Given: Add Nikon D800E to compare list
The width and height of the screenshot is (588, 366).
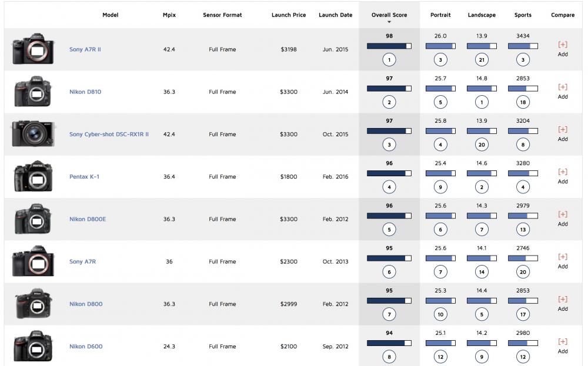Looking at the screenshot, I should click(x=562, y=214).
